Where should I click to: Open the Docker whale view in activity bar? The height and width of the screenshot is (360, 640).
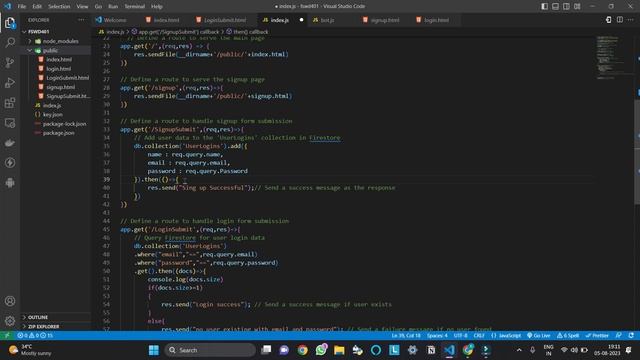[x=10, y=143]
